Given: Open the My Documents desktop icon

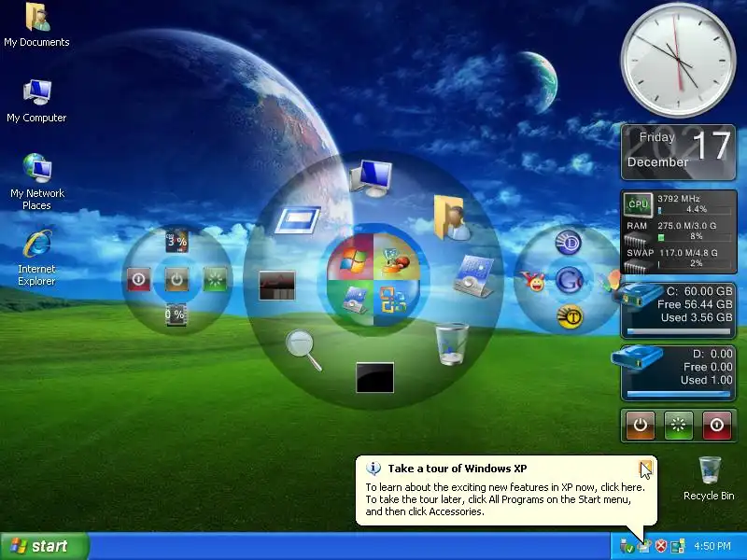Looking at the screenshot, I should click(x=36, y=24).
